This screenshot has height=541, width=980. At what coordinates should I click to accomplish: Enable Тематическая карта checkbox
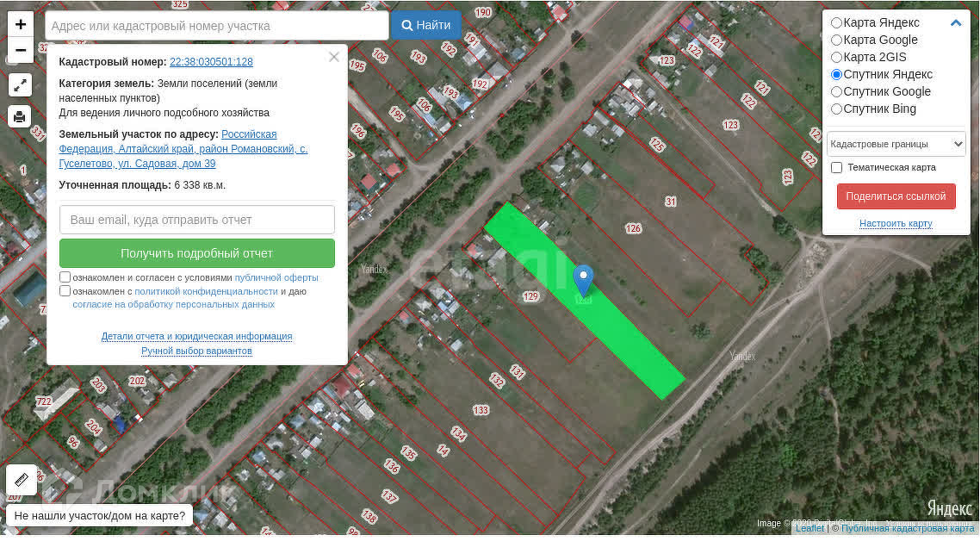tap(836, 168)
